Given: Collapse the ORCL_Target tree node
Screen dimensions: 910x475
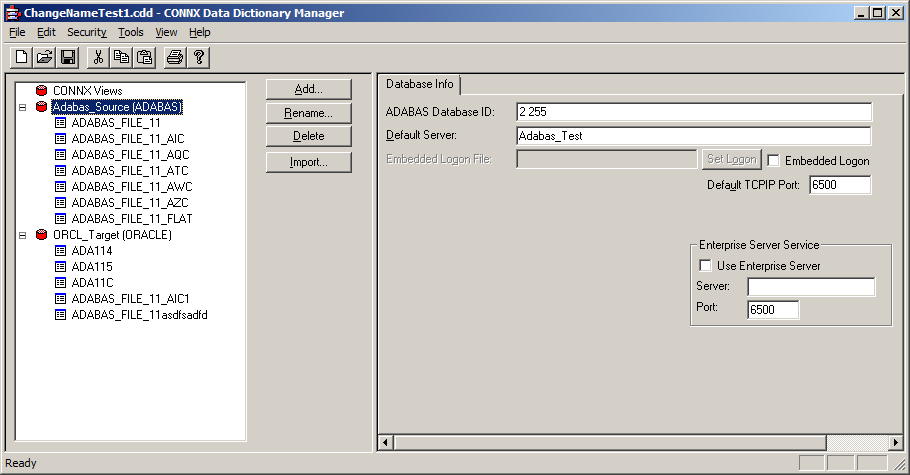Looking at the screenshot, I should coord(23,235).
